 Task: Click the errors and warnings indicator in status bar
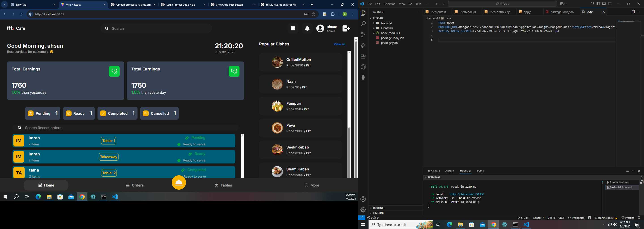(373, 218)
